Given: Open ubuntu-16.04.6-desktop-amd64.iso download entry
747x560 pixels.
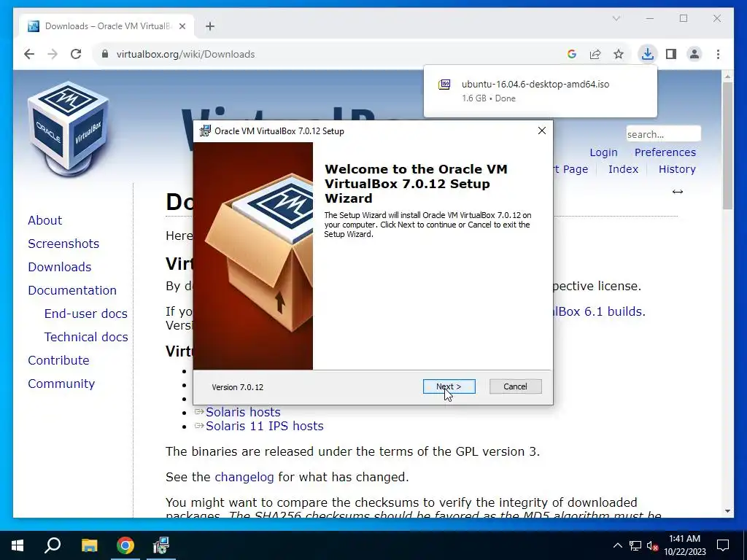Looking at the screenshot, I should click(541, 91).
